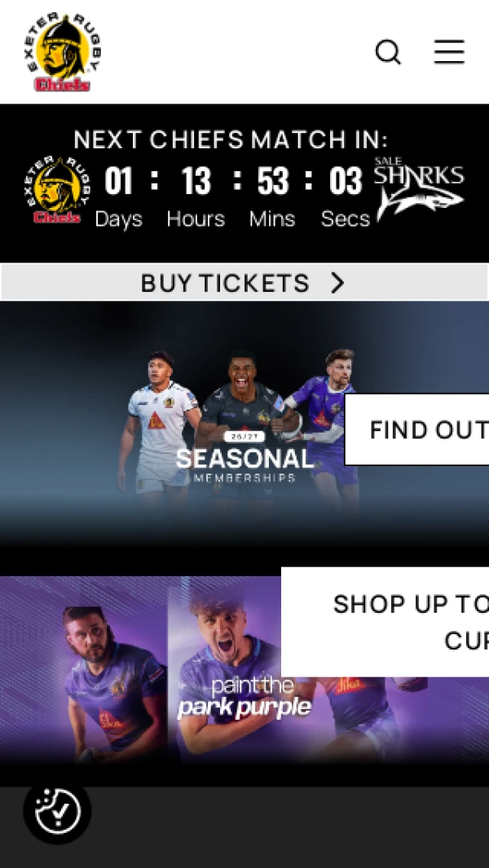Click the Hours countdown value 13
Viewport: 489px width, 868px height.
196,181
